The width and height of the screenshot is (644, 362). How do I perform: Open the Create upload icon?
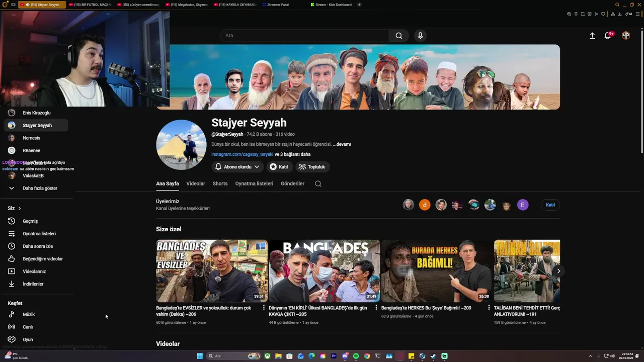pyautogui.click(x=592, y=36)
